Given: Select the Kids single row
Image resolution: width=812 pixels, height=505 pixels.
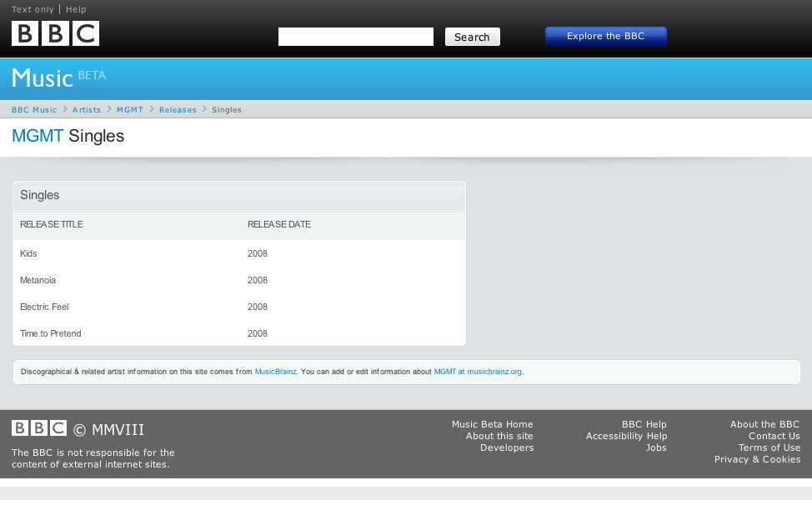Looking at the screenshot, I should click(x=239, y=253).
